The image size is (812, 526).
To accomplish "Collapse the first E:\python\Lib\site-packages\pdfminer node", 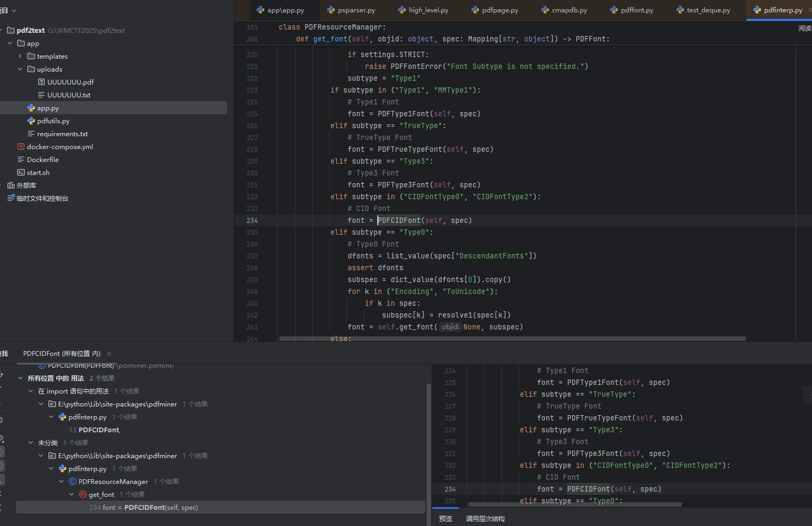I will coord(41,404).
